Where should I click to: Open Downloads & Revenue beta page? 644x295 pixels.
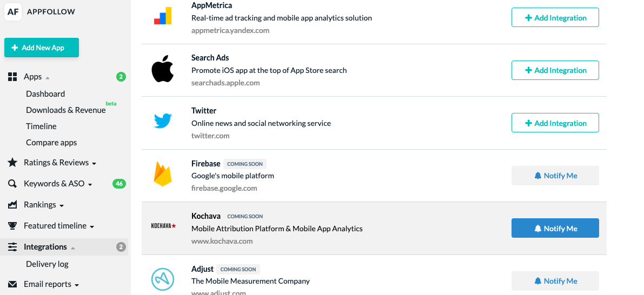point(66,110)
